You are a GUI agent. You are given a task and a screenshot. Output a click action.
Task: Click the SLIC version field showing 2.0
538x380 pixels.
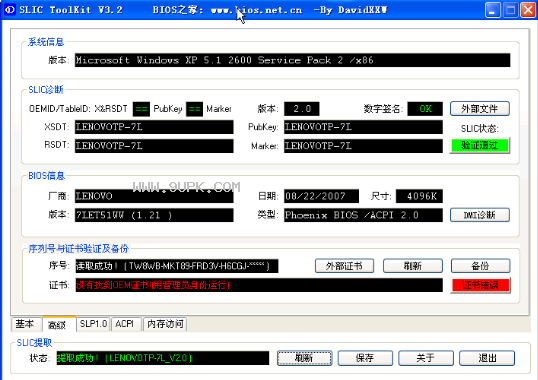(x=302, y=109)
